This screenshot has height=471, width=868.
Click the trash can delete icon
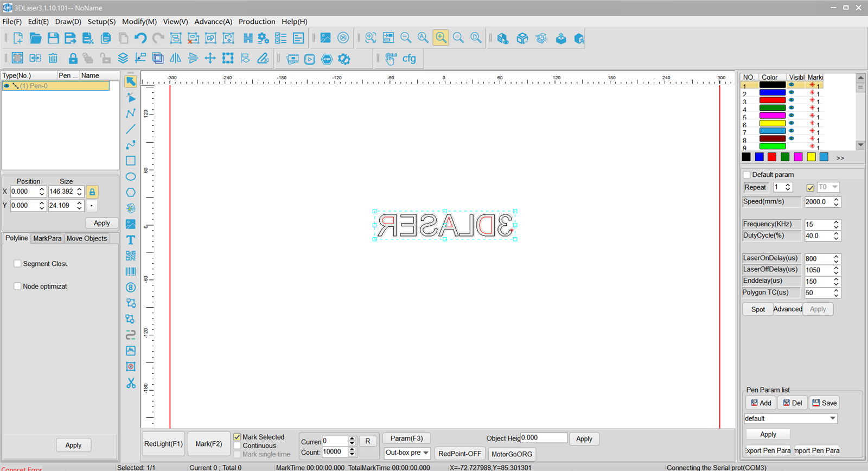point(53,58)
